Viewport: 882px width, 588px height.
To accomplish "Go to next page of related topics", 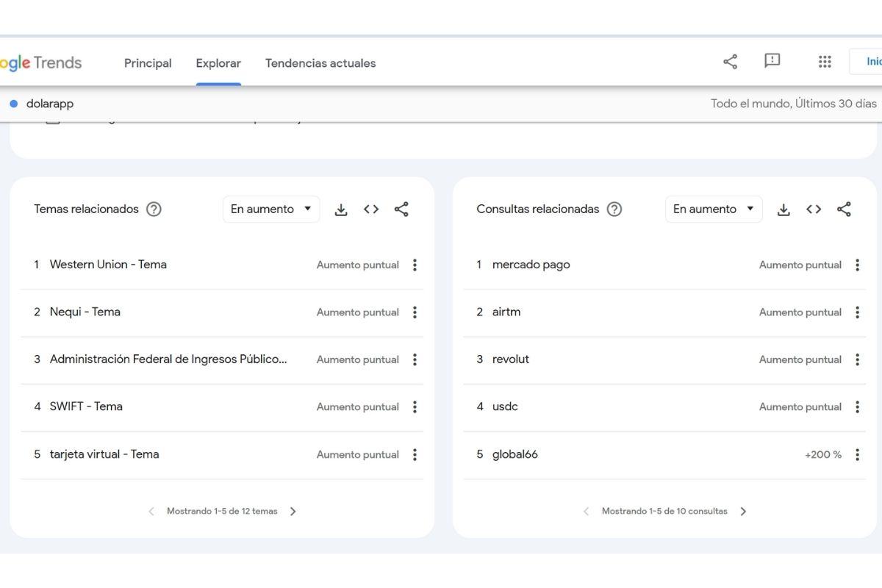I will pos(293,512).
